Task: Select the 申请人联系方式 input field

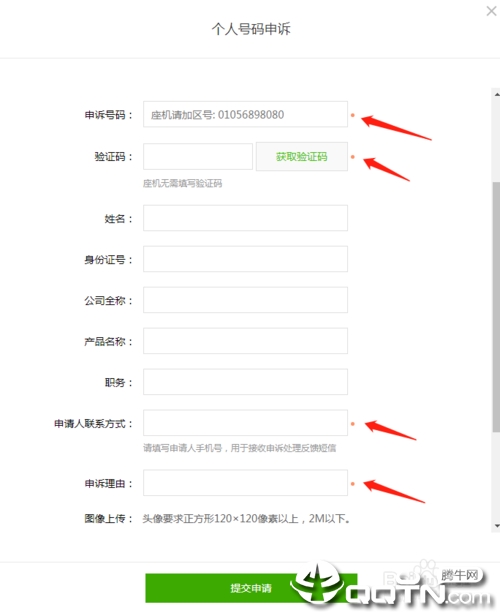Action: pos(245,423)
